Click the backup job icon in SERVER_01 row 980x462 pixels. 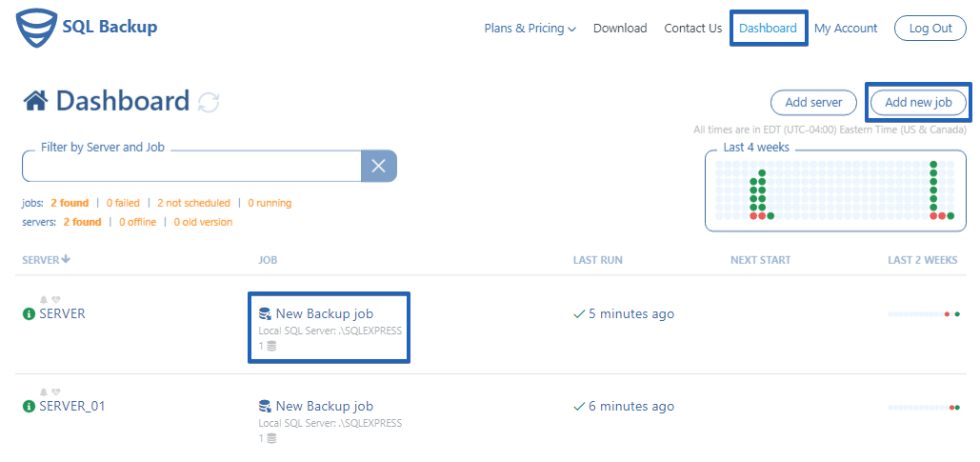coord(265,407)
